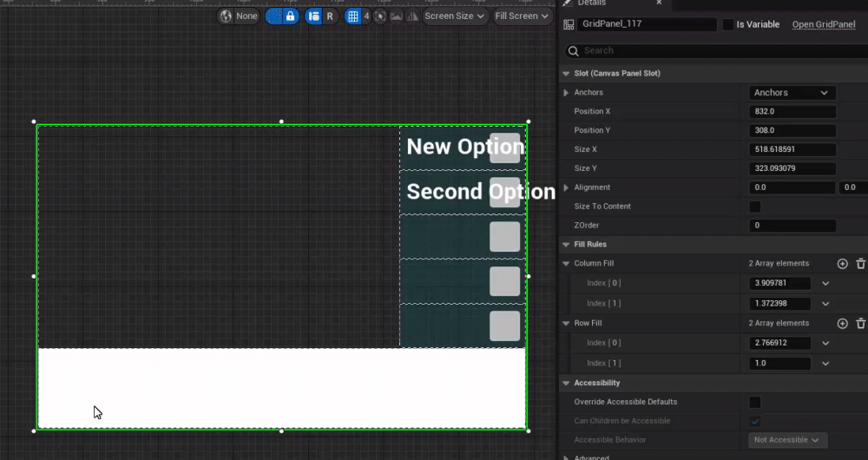Open Column Fill Index 0 options arrow

click(x=825, y=284)
